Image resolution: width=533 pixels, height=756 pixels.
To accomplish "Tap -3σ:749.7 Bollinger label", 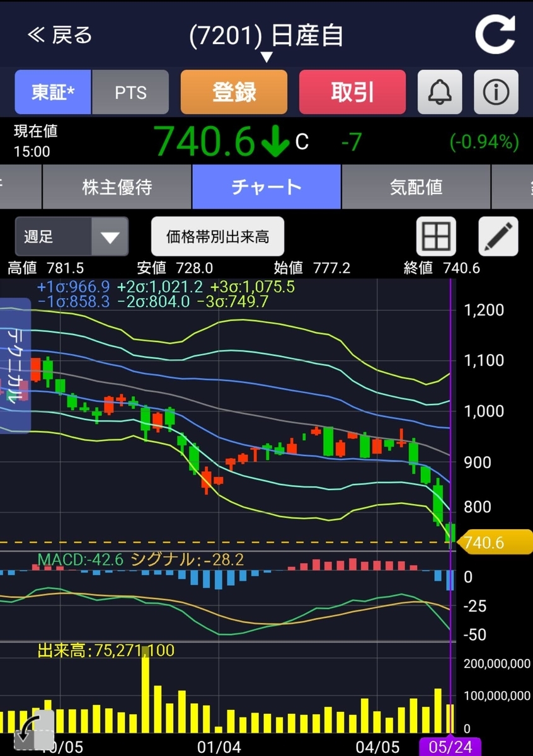I will 233,302.
